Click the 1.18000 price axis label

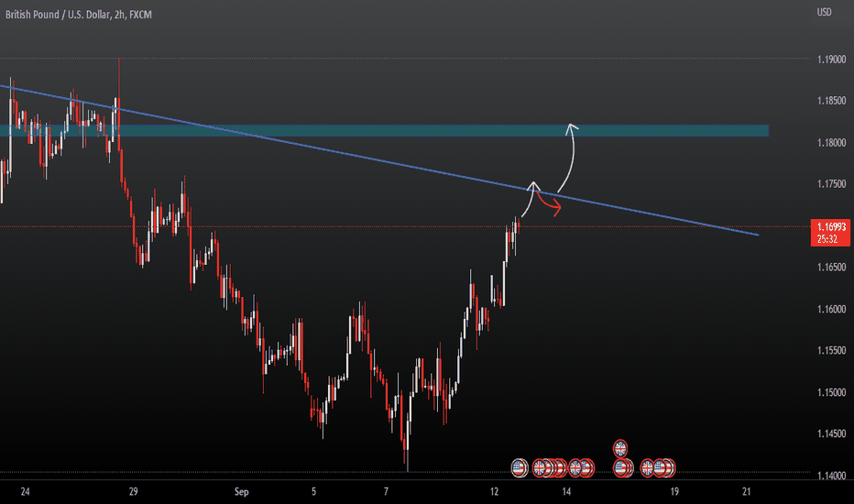pos(832,143)
